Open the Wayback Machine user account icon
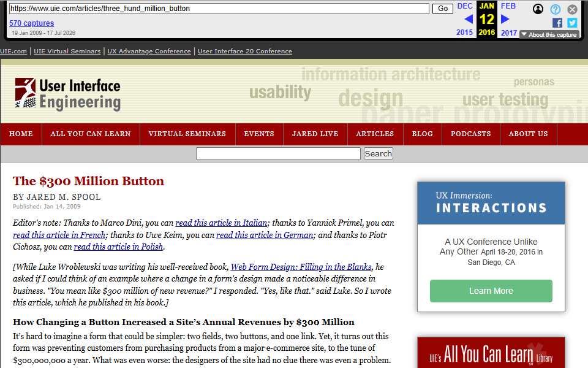The height and width of the screenshot is (368, 588). click(x=538, y=9)
